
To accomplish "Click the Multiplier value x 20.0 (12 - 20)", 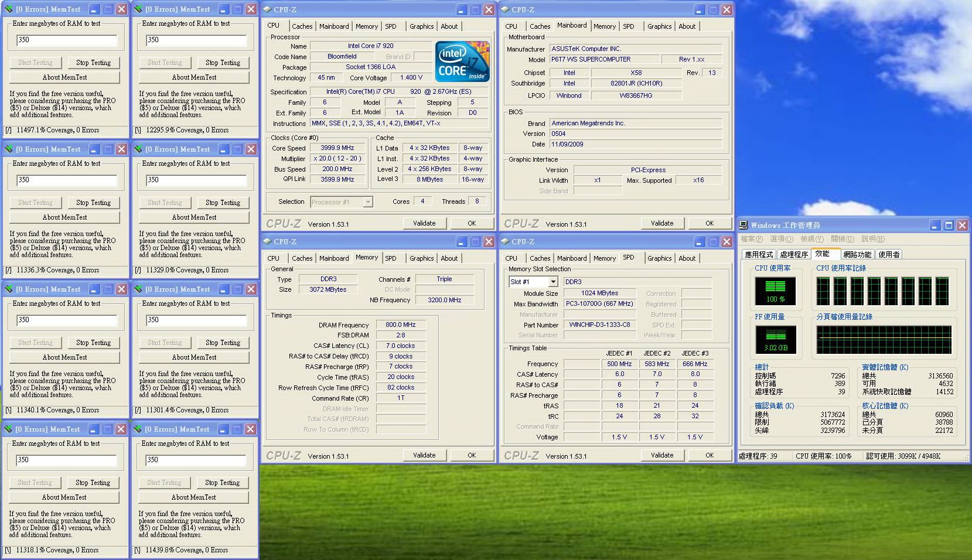I will point(337,159).
